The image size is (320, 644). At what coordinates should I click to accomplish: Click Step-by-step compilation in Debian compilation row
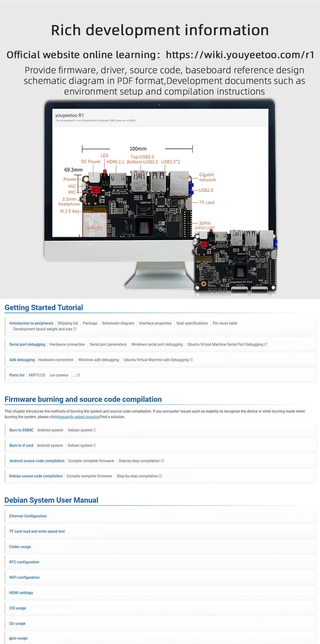pos(137,476)
